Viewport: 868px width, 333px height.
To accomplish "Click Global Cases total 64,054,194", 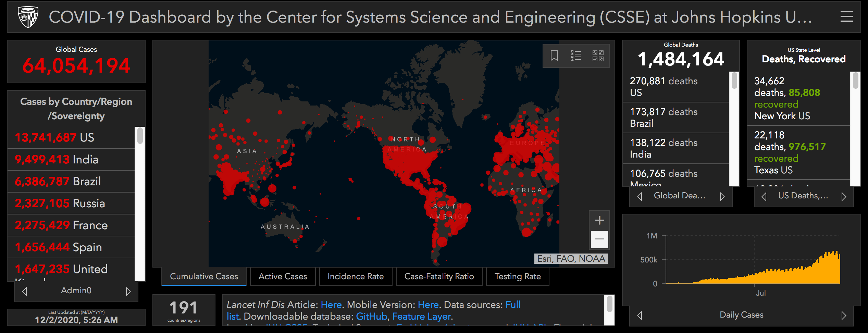I will (x=76, y=65).
